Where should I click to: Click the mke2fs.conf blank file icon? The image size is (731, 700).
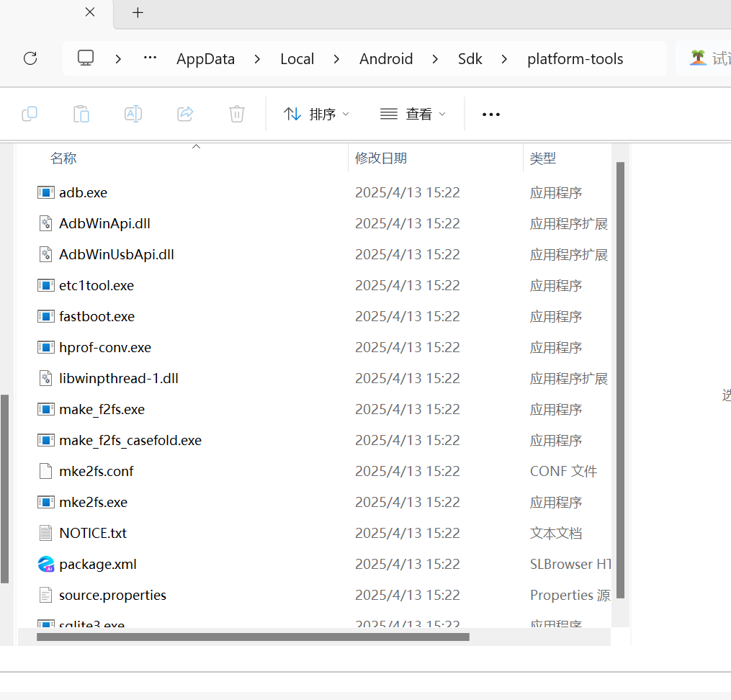[x=45, y=471]
